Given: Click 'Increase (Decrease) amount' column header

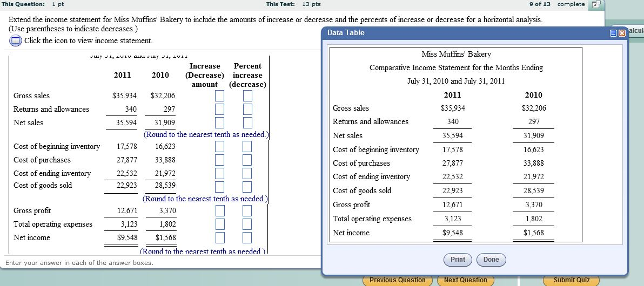Looking at the screenshot, I should pyautogui.click(x=205, y=75).
